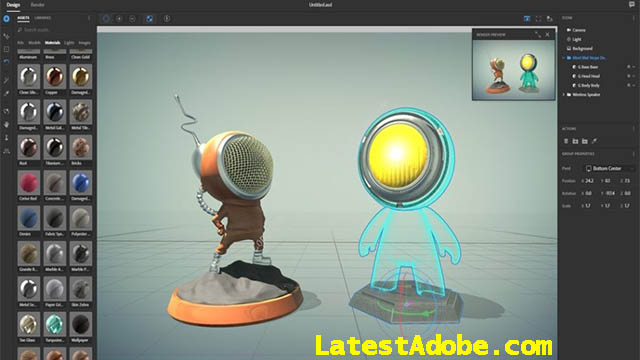Image resolution: width=640 pixels, height=360 pixels.
Task: Select the G Base Base object row
Action: click(x=598, y=67)
